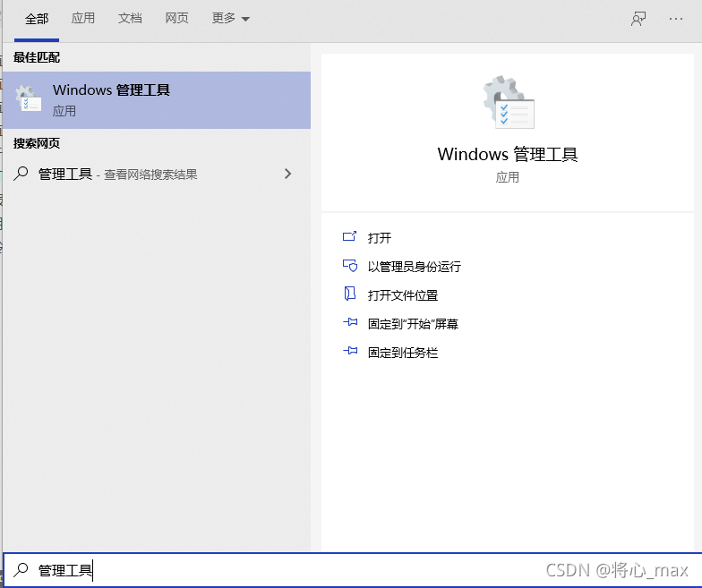Click Windows 管理工具 title in preview pane

(508, 154)
